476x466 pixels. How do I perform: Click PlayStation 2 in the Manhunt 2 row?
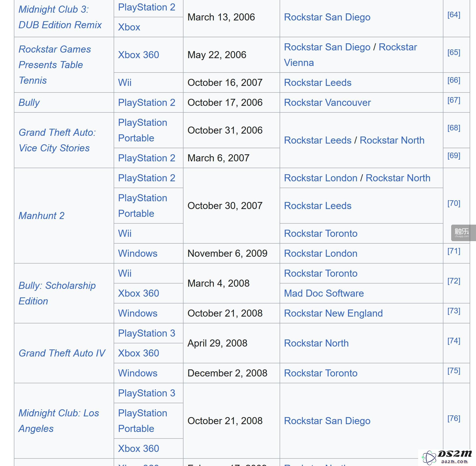tap(146, 178)
